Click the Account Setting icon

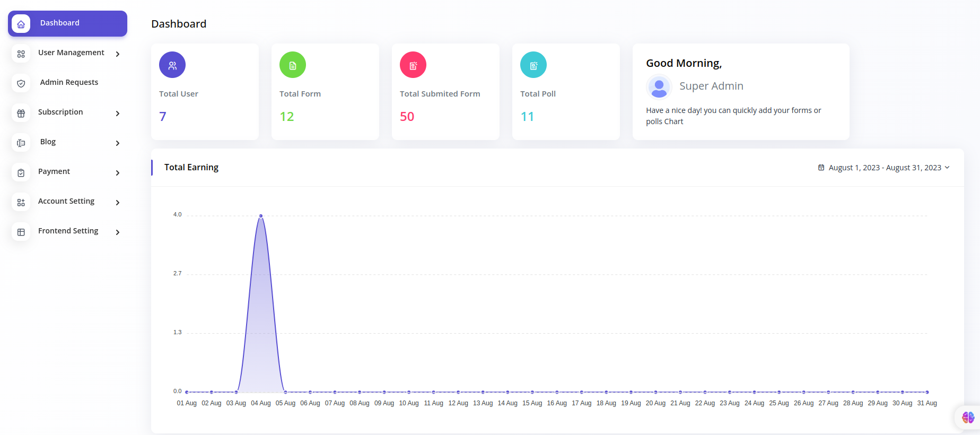(x=21, y=202)
